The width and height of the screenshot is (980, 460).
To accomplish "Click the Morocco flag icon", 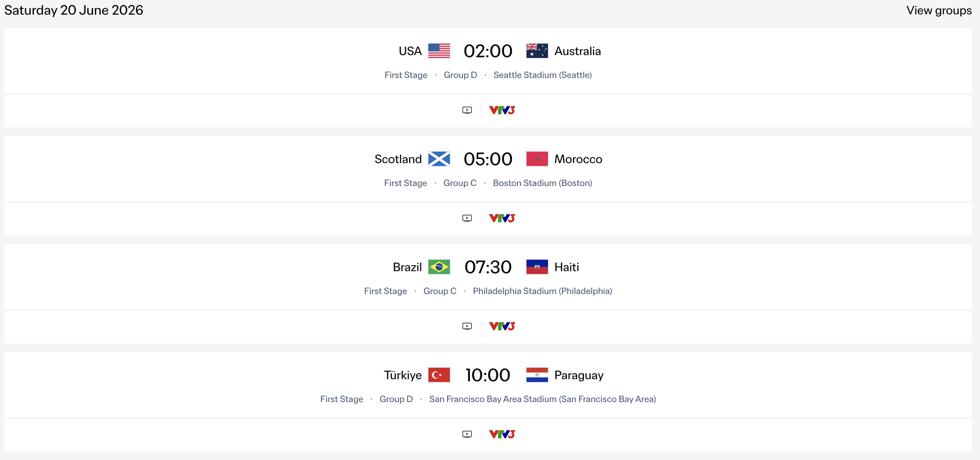I will [537, 158].
